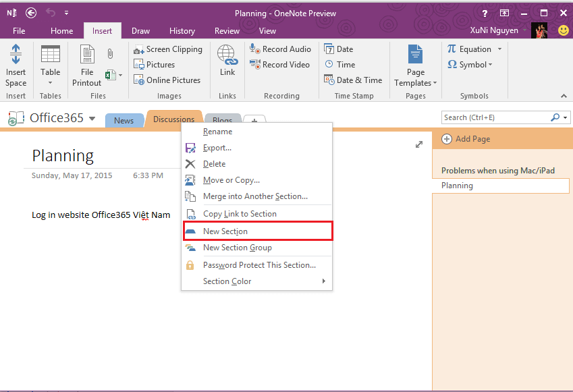The height and width of the screenshot is (392, 573).
Task: Switch to the Draw ribbon tab
Action: coord(140,31)
